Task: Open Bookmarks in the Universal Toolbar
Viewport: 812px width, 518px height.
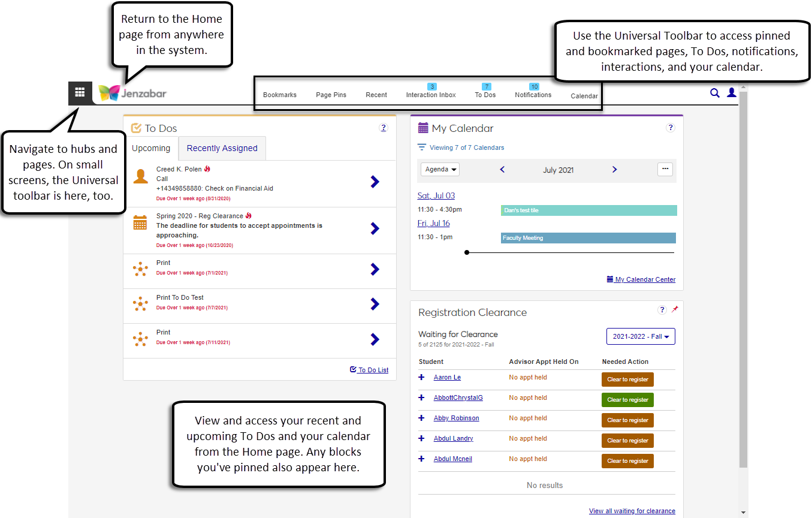Action: tap(280, 95)
